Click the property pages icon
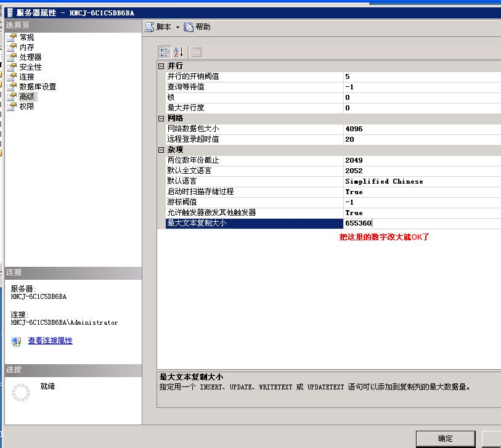 point(195,52)
